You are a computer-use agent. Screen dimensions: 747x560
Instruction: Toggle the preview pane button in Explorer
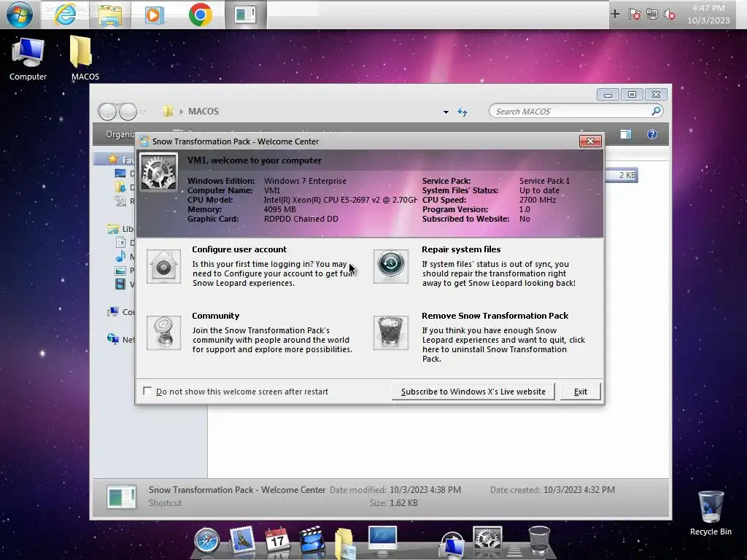(625, 134)
